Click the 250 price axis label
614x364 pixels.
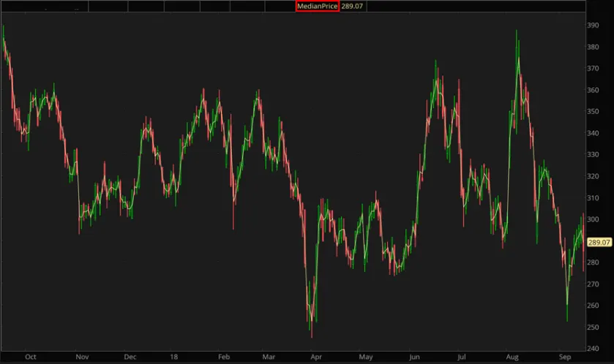[x=593, y=327]
